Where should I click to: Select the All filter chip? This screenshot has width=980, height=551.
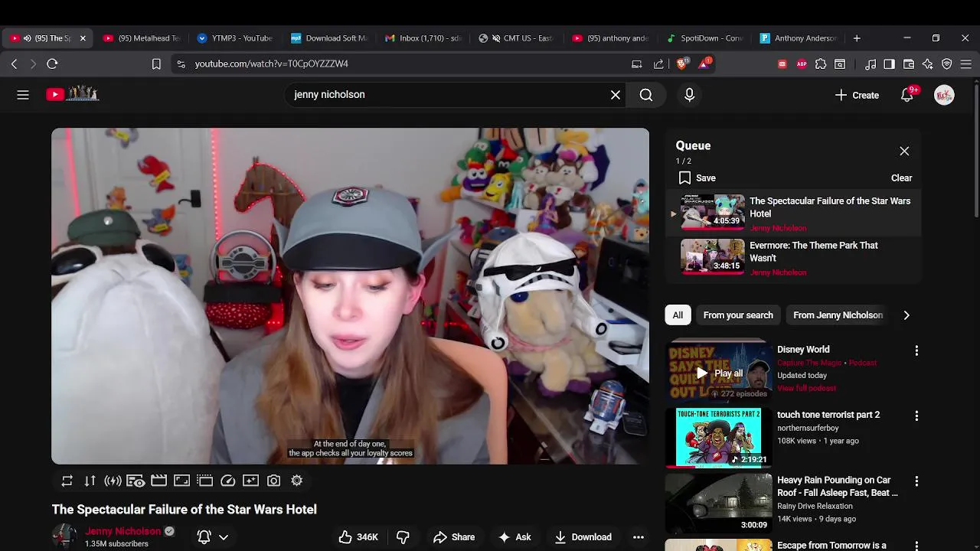(x=678, y=315)
